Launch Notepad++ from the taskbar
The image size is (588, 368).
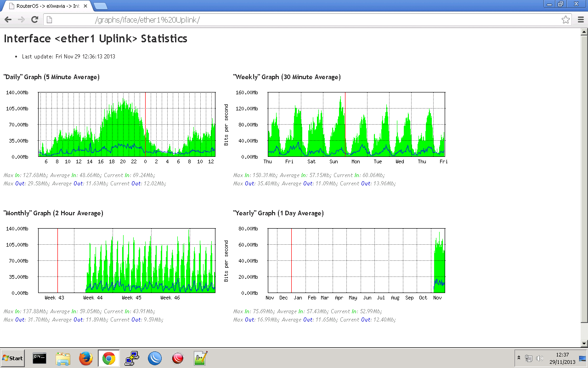(201, 358)
